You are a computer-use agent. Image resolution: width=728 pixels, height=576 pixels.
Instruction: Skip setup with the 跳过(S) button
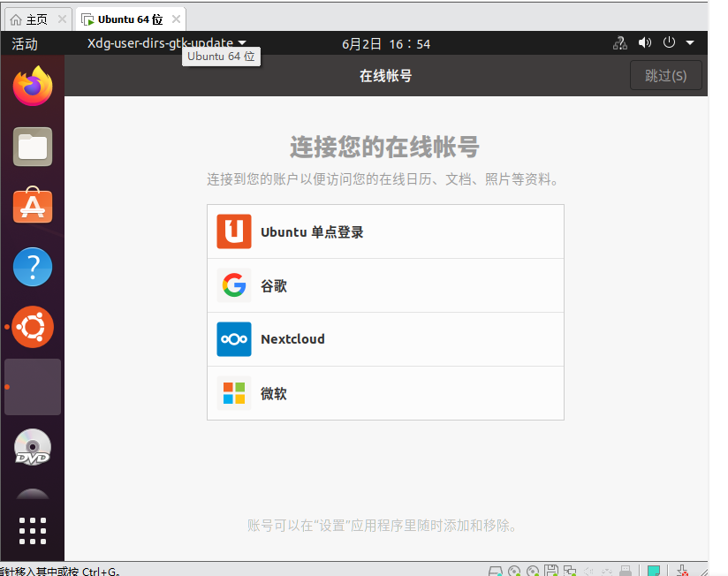[666, 75]
